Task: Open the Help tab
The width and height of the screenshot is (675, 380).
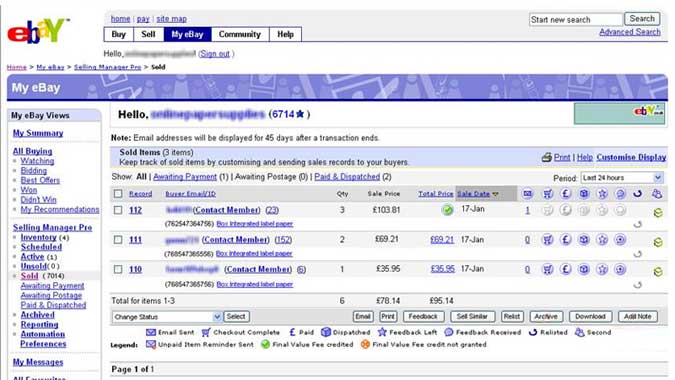Action: pos(285,34)
